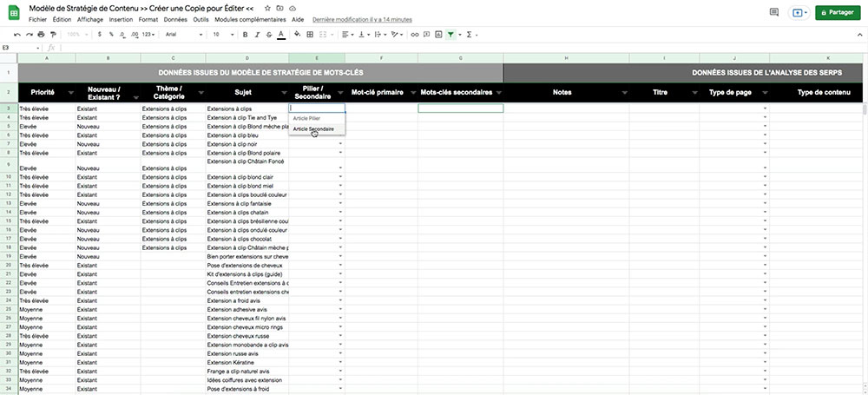Click the move to folder icon
The width and height of the screenshot is (868, 395).
click(280, 9)
